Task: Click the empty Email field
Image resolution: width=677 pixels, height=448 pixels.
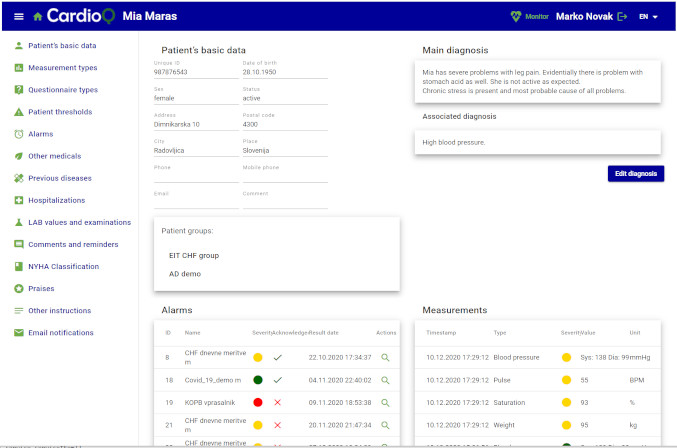Action: pyautogui.click(x=196, y=203)
